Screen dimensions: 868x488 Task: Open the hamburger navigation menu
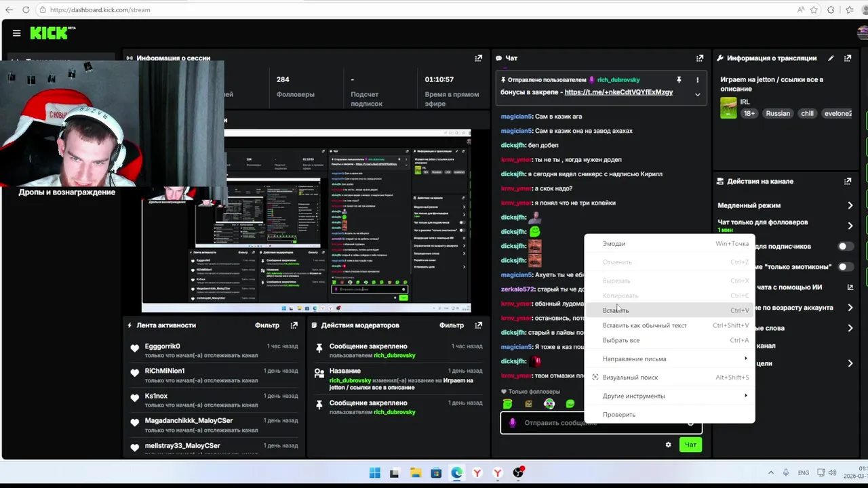[x=16, y=33]
